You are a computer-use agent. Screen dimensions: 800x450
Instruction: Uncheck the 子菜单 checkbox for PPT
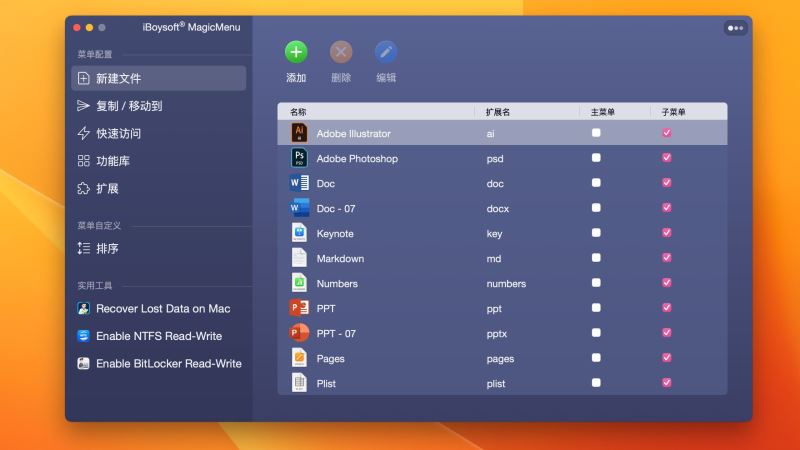[x=666, y=308]
